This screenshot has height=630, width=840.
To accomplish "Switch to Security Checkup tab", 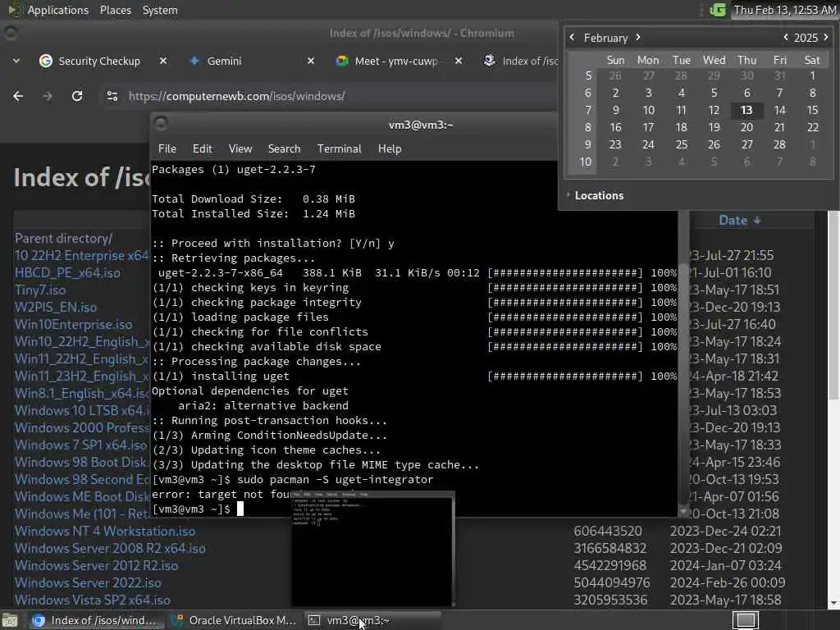I will [90, 61].
